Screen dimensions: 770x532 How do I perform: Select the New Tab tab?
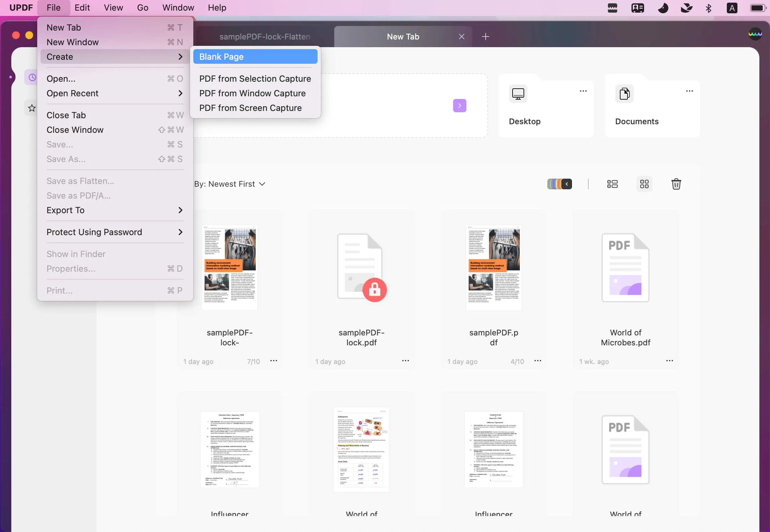pyautogui.click(x=403, y=36)
